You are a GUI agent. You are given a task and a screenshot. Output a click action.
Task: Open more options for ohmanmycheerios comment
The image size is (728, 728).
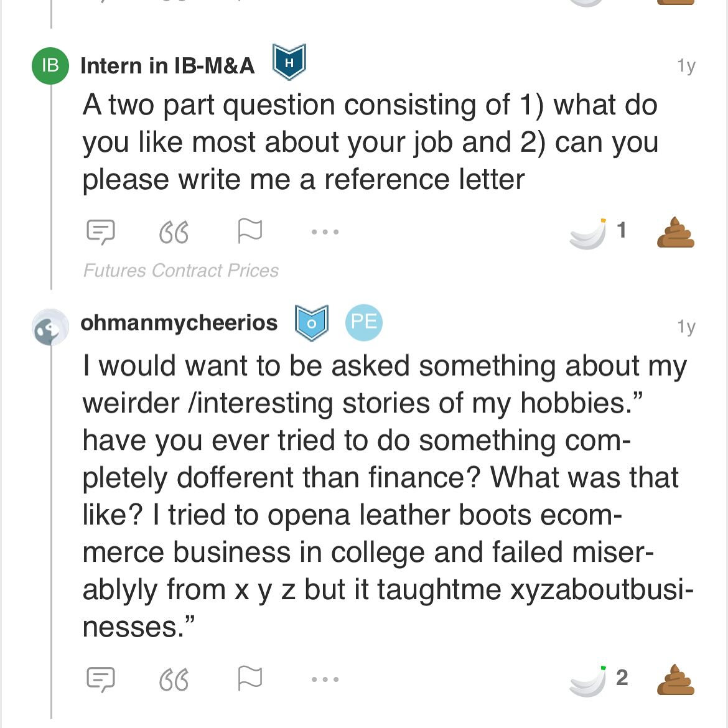coord(325,679)
